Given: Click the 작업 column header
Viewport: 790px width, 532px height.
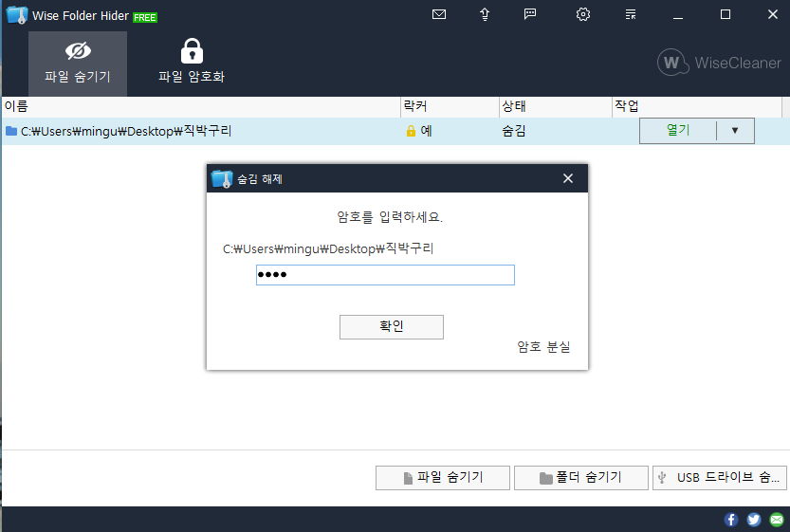Looking at the screenshot, I should (697, 106).
